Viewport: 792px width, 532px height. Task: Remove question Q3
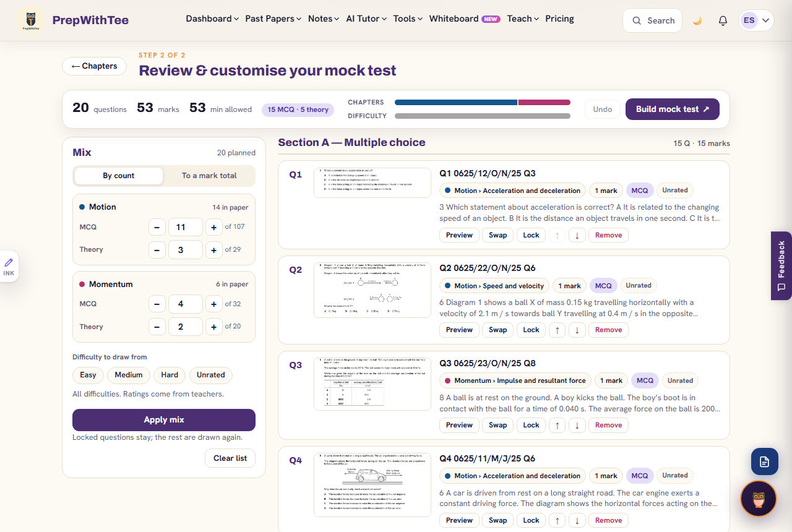pyautogui.click(x=608, y=426)
